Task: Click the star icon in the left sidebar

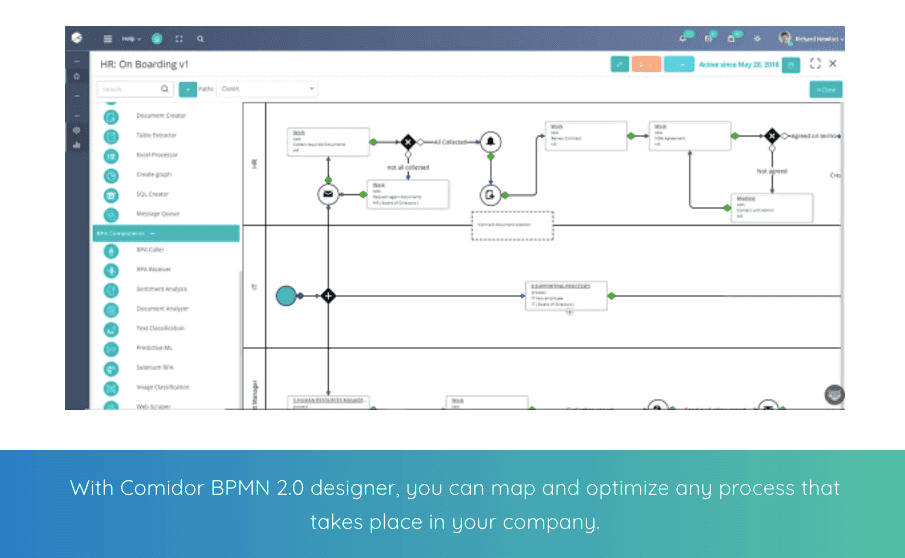Action: [77, 76]
